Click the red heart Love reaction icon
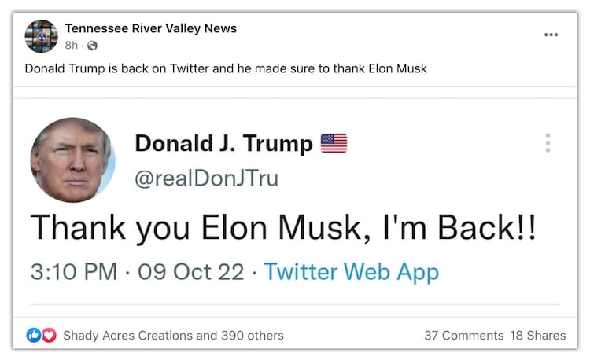This screenshot has height=364, width=590. [49, 335]
